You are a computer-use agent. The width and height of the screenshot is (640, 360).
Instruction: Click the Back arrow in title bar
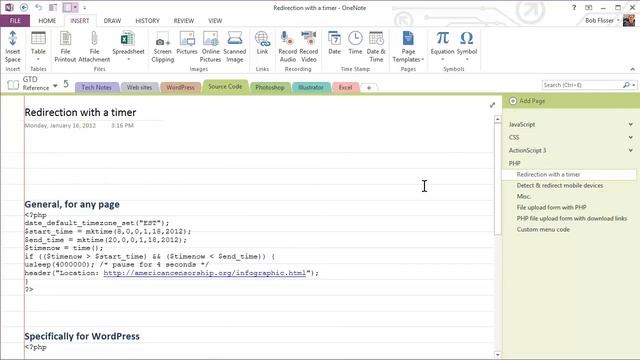click(24, 7)
